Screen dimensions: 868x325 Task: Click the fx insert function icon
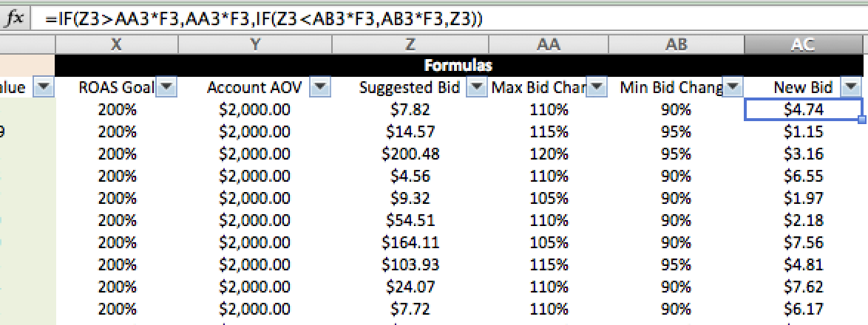[15, 18]
